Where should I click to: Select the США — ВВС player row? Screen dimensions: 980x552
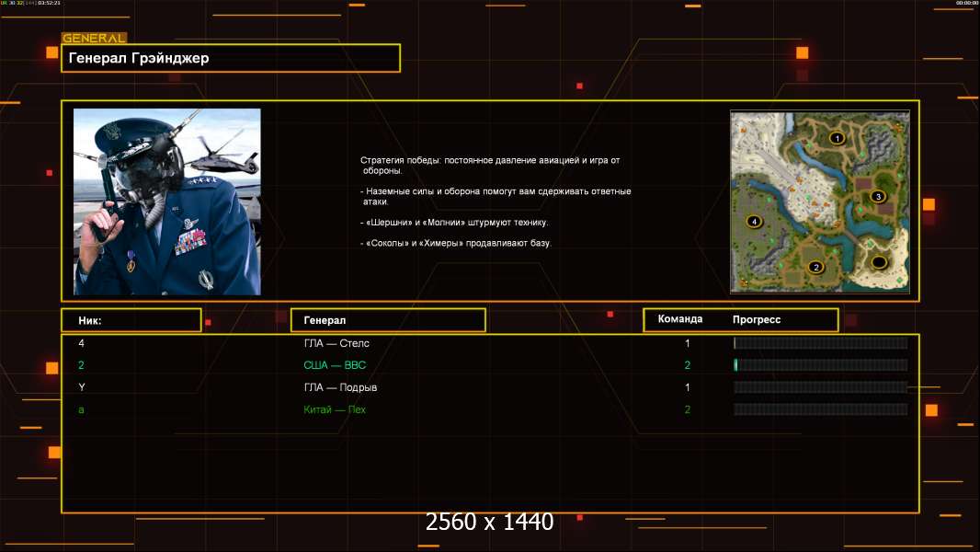click(335, 365)
